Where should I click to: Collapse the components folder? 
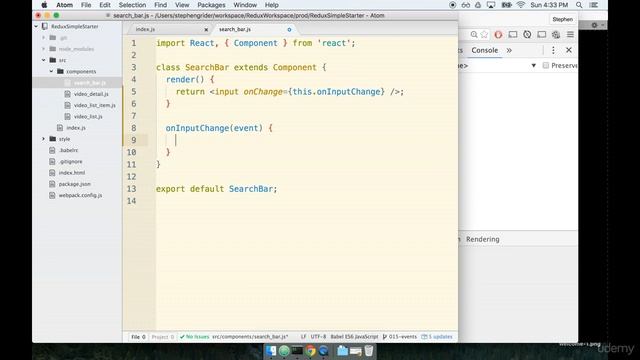coord(51,71)
